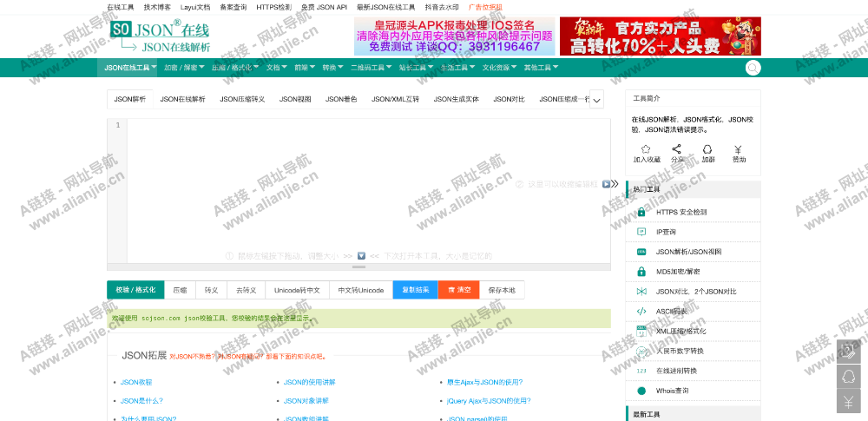Click the code icon beside ASCII码表
This screenshot has width=868, height=421.
click(x=641, y=312)
